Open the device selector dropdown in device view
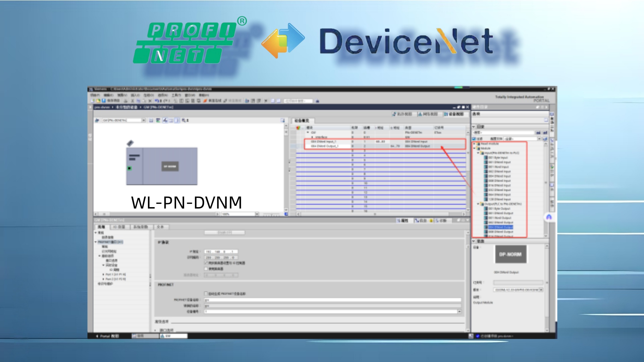 [x=144, y=120]
